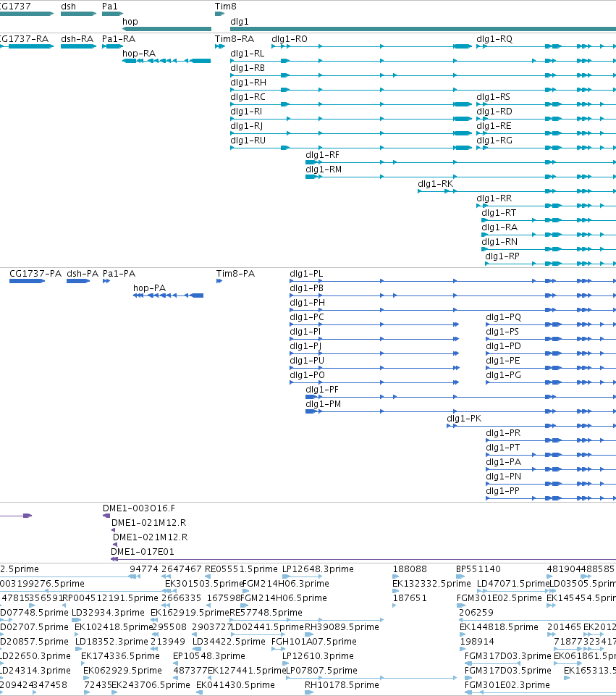The height and width of the screenshot is (696, 616).
Task: Click protein dlg1-PP label
Action: pos(502,491)
